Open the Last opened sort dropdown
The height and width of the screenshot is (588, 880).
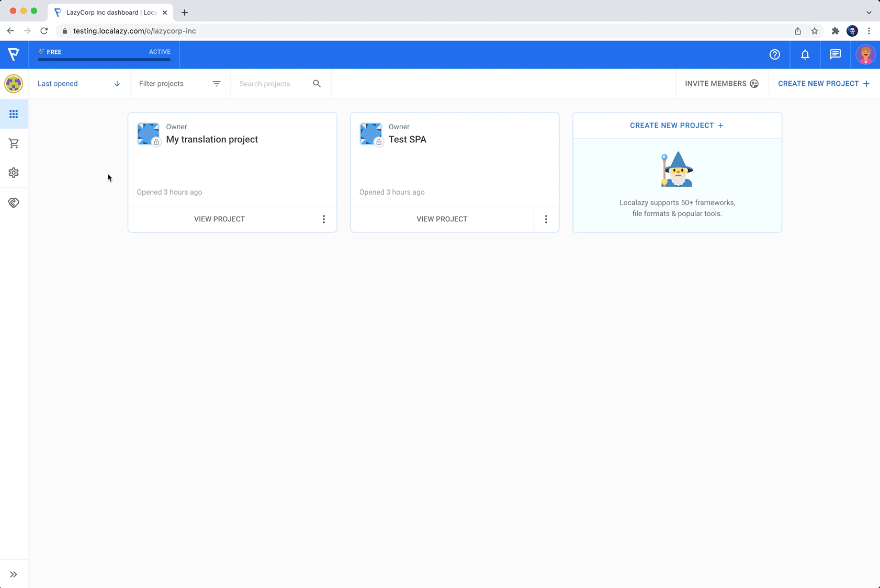58,84
